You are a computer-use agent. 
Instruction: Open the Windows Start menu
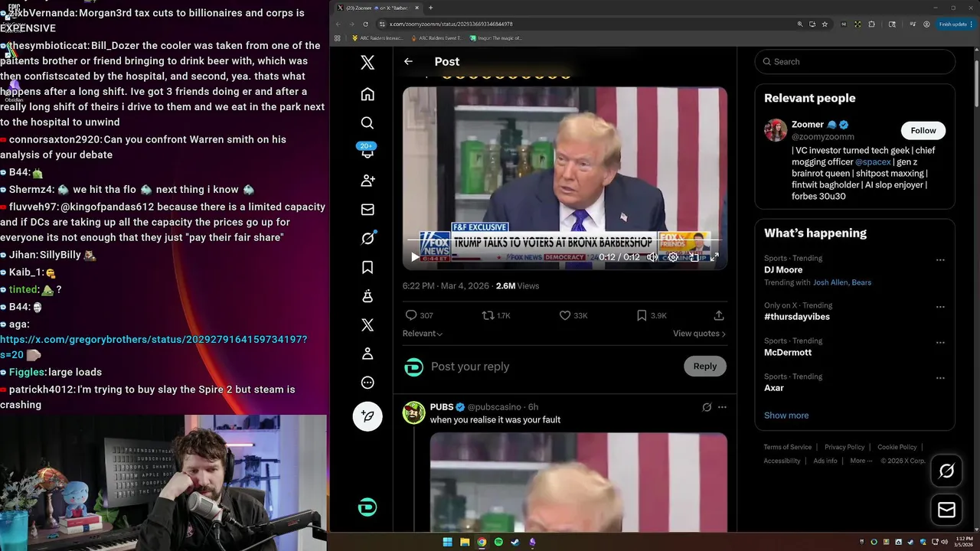[x=448, y=542]
